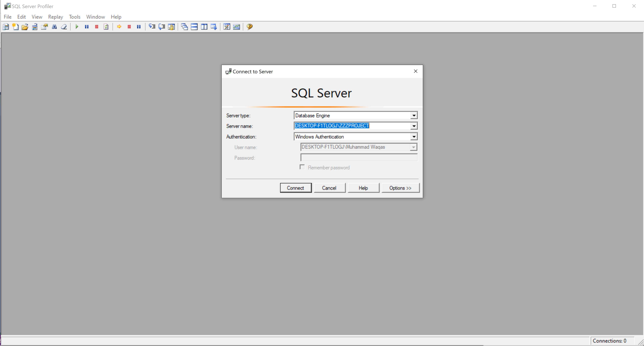
Task: Click the New Trace toolbar icon
Action: 5,27
